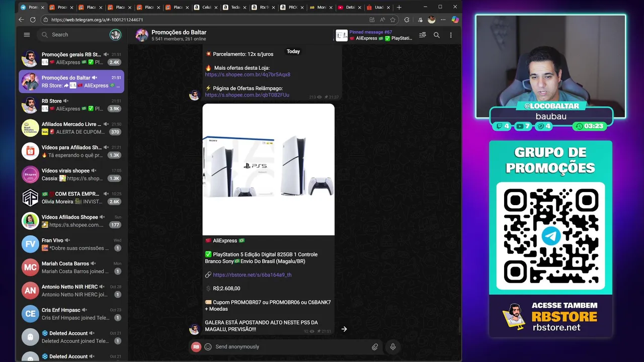Screen dimensions: 644x362
Task: Click the browser address bar URL
Action: (97, 20)
